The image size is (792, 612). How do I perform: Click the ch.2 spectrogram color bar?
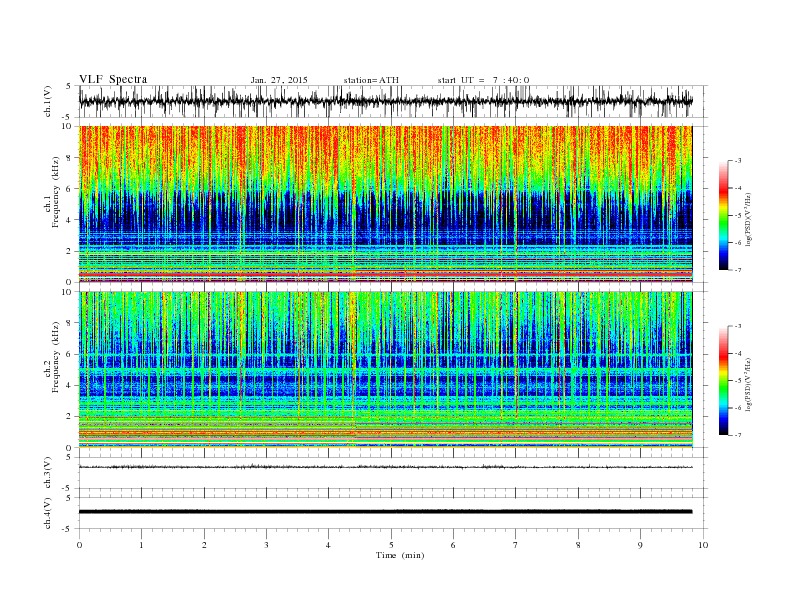pyautogui.click(x=724, y=380)
